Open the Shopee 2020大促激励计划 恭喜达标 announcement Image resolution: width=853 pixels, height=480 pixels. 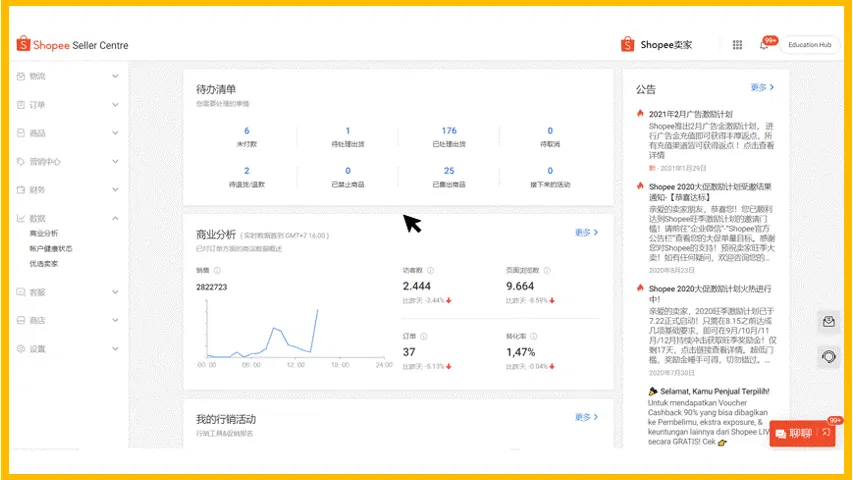pos(710,192)
